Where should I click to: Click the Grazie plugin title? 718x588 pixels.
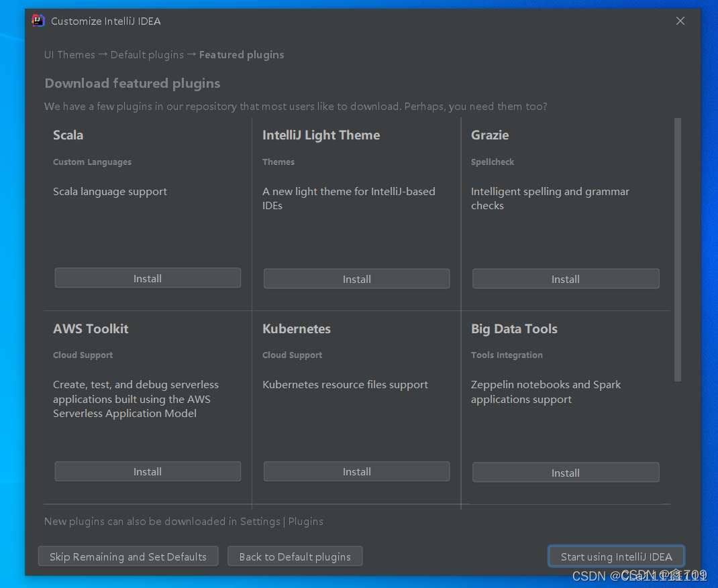coord(489,135)
